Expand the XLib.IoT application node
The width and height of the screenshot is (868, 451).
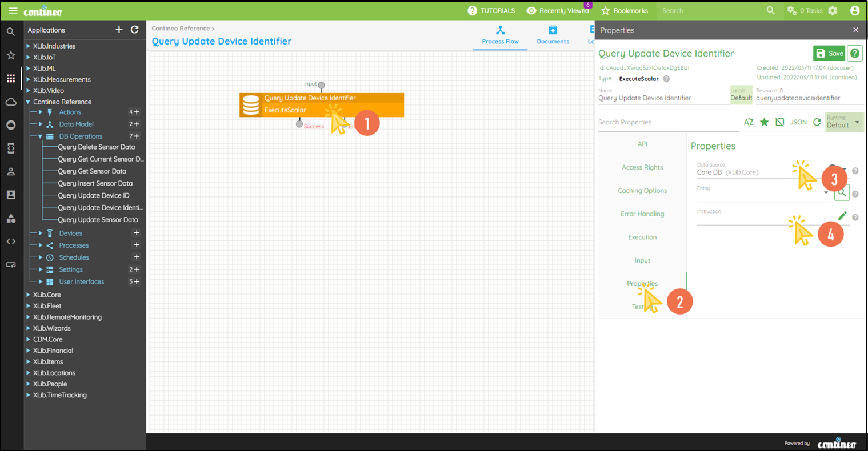pyautogui.click(x=29, y=57)
